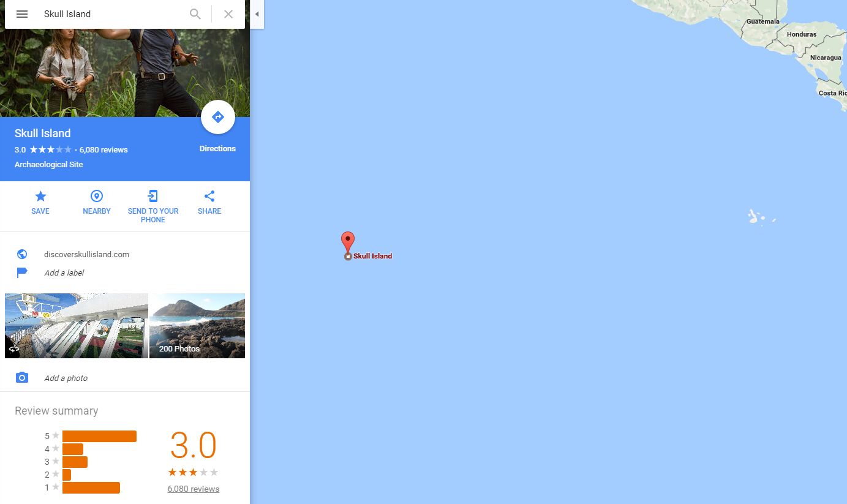This screenshot has height=504, width=847.
Task: Collapse the side panel arrow
Action: click(x=257, y=14)
